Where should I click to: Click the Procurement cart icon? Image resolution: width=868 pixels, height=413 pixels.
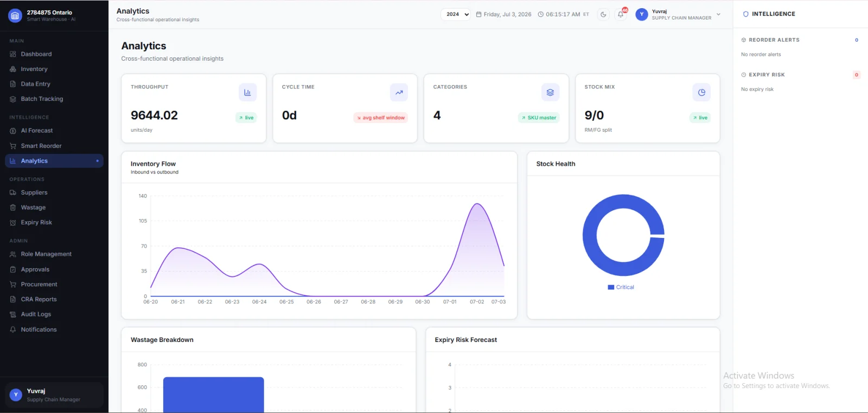(13, 285)
